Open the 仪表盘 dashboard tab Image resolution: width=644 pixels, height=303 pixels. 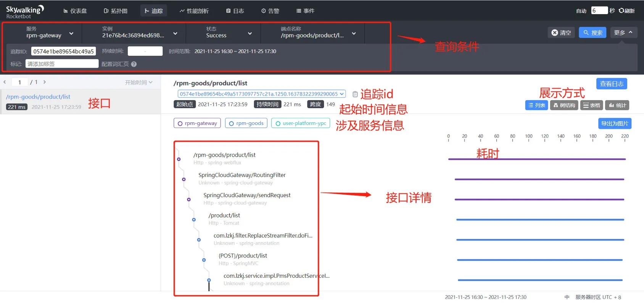[75, 11]
